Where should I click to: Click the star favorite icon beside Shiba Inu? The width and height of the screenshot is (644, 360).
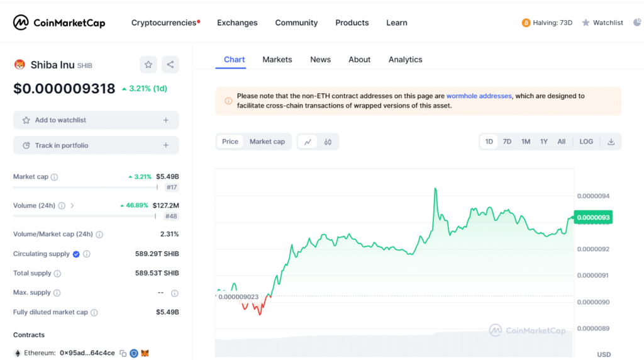(x=148, y=64)
